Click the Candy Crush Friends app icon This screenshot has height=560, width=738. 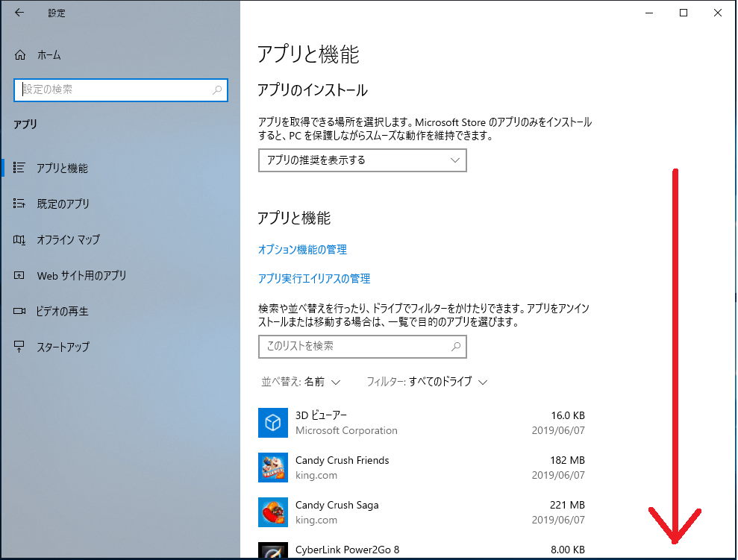(x=273, y=468)
